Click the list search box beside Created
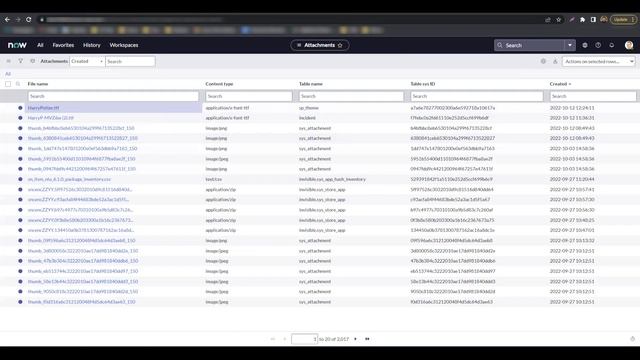Screen dimensions: 640x360 coord(130,61)
